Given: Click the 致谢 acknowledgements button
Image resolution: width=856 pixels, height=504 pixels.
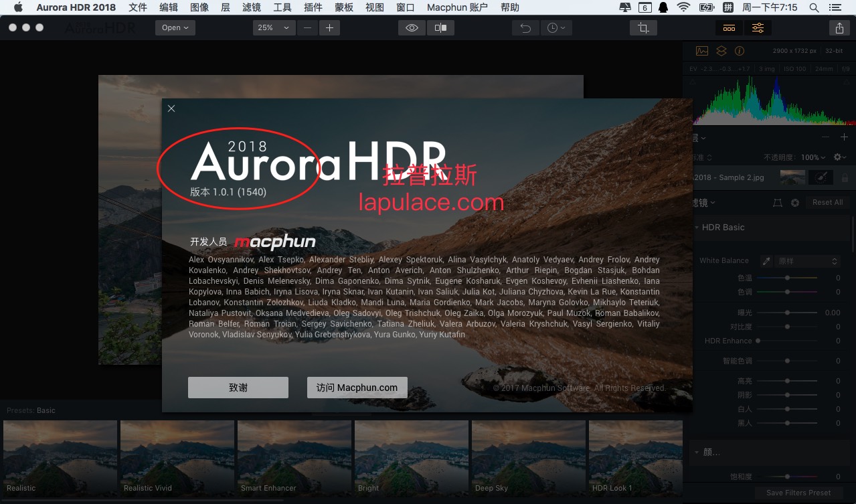Looking at the screenshot, I should click(x=238, y=388).
